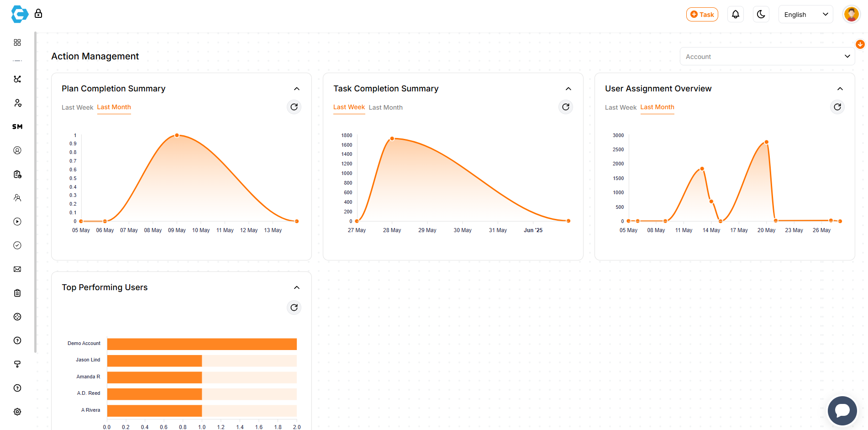Open settings gear icon in sidebar
Screen dimensions: 868x430
17,412
